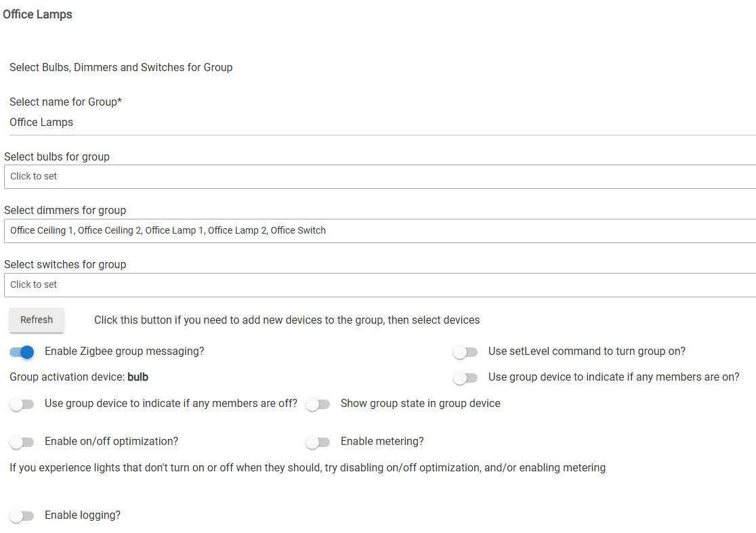Viewport: 756px width, 533px height.
Task: Enable the setLevel command toggle
Action: (465, 352)
